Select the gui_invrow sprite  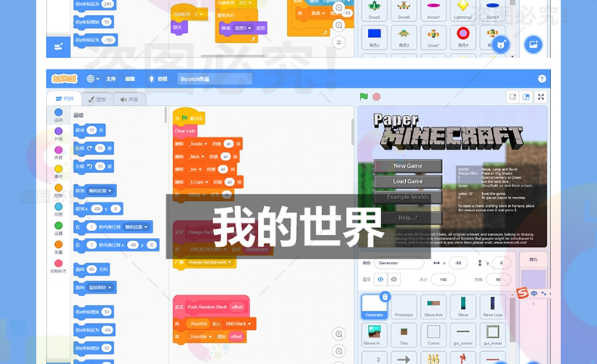(463, 335)
